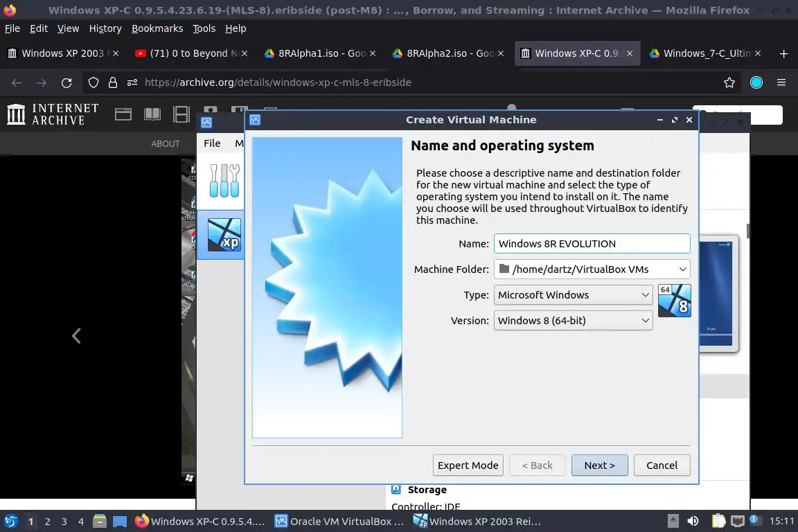
Task: Open the tracking protection shield icon
Action: click(x=93, y=82)
